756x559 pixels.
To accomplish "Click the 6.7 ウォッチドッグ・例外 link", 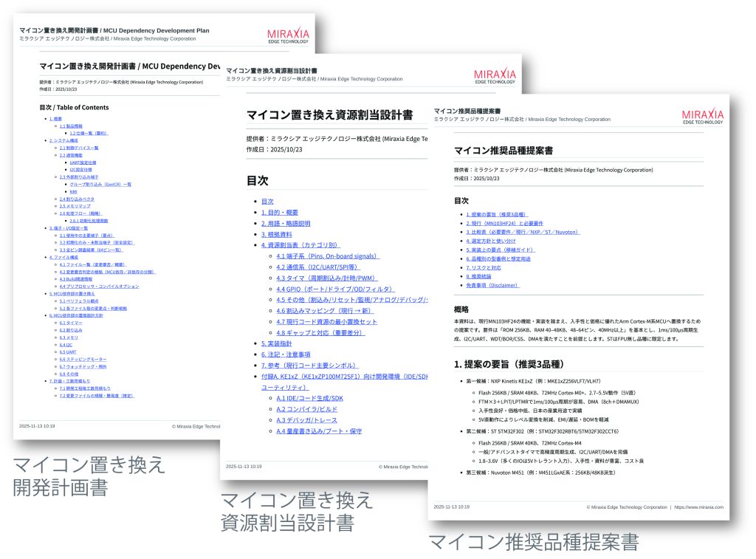I will (x=83, y=366).
